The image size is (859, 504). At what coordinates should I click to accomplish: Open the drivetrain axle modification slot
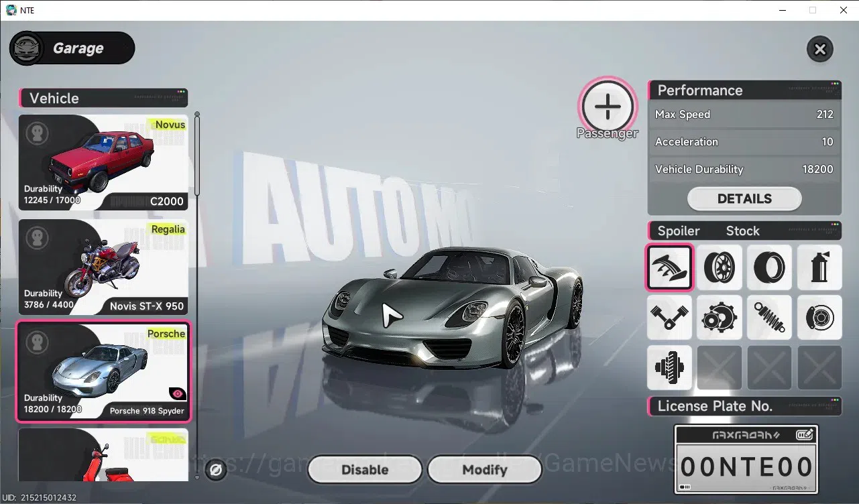(x=669, y=367)
